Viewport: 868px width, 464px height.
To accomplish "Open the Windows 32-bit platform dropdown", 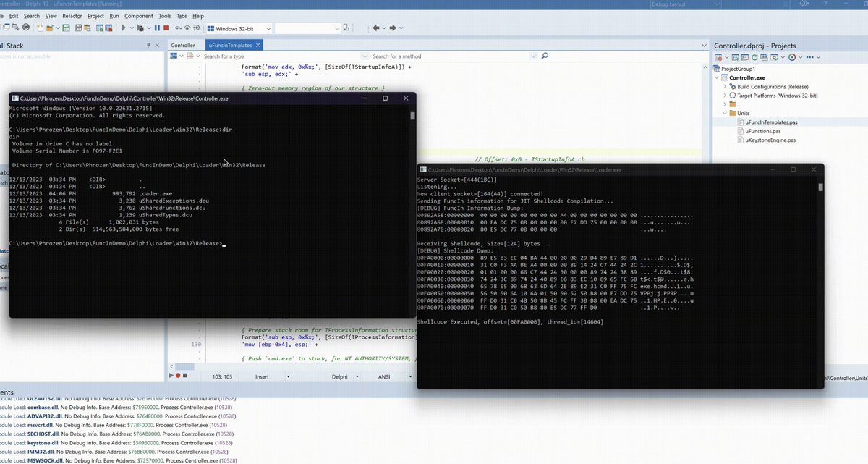I will point(268,28).
